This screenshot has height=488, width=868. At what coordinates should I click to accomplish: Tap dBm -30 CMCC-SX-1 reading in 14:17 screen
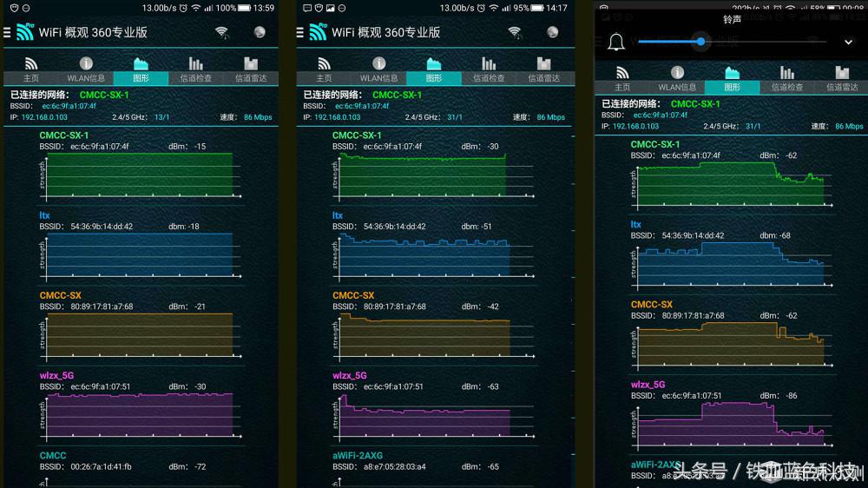[x=480, y=147]
